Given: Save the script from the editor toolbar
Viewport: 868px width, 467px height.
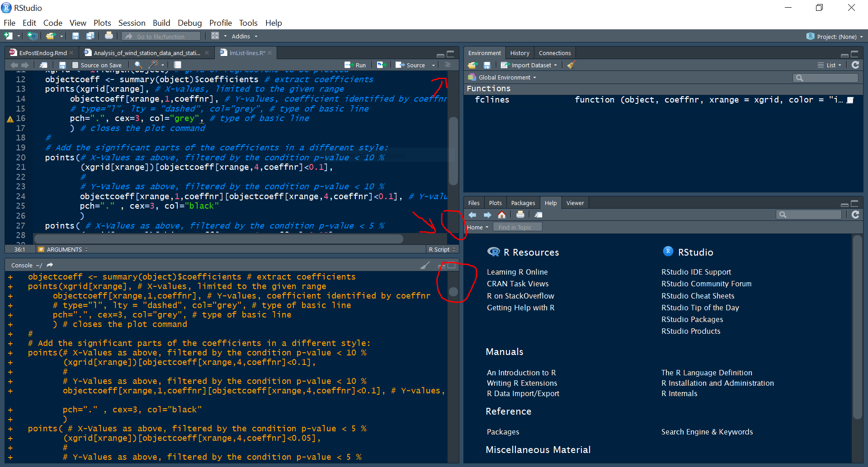Looking at the screenshot, I should [x=62, y=65].
